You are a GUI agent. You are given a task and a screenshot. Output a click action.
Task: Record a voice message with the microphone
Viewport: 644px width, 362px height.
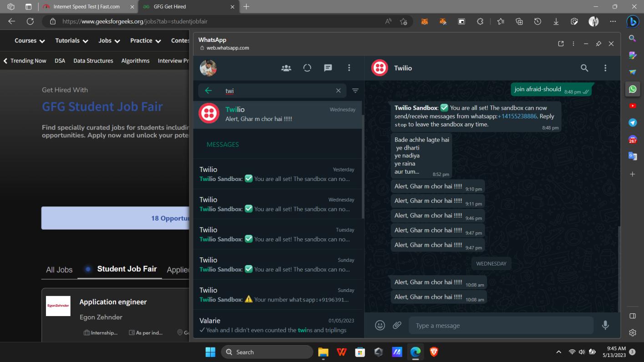point(605,325)
